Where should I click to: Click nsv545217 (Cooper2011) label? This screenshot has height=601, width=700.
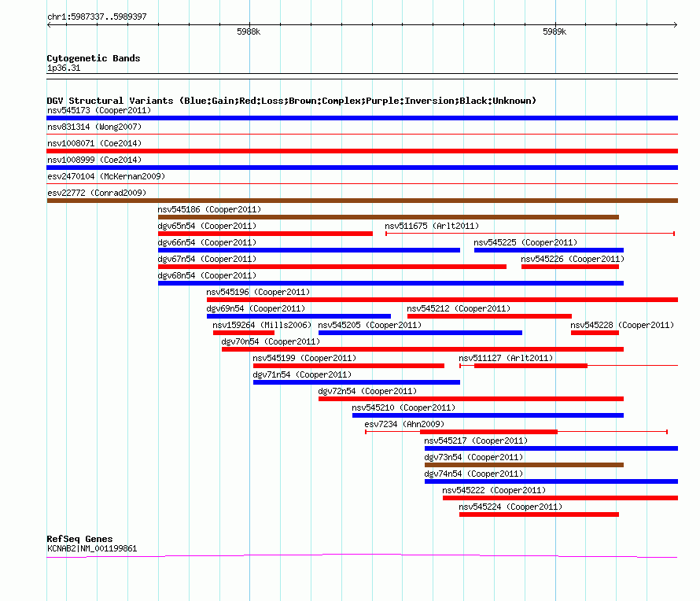point(476,441)
